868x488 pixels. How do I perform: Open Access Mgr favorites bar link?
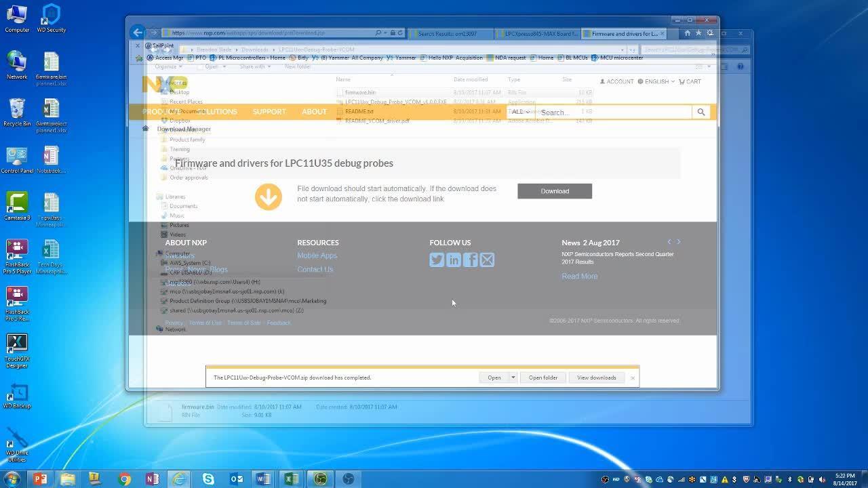click(165, 58)
